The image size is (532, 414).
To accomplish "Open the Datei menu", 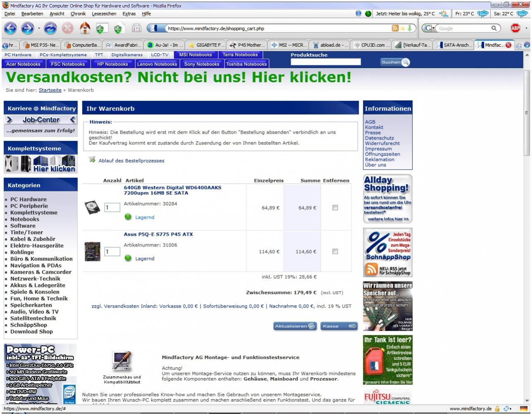I will click(x=9, y=14).
